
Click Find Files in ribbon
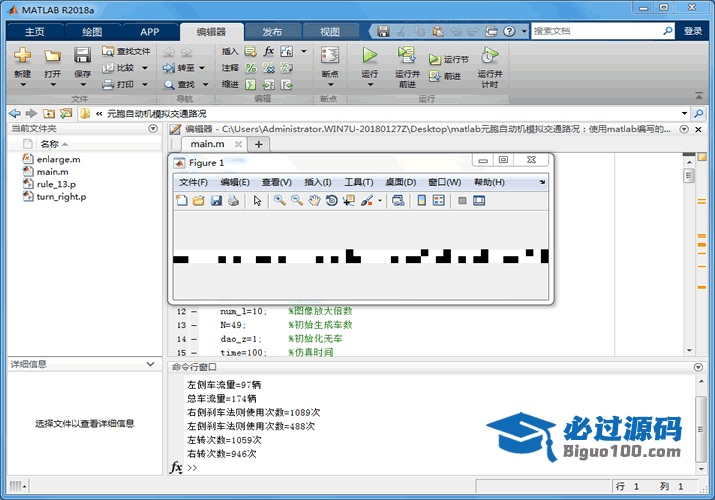click(x=126, y=51)
